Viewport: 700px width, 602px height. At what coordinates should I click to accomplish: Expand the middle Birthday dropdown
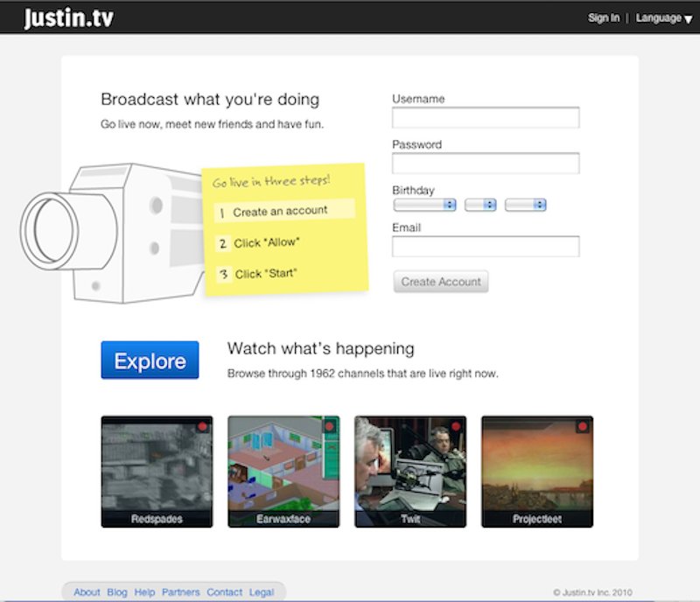(480, 205)
